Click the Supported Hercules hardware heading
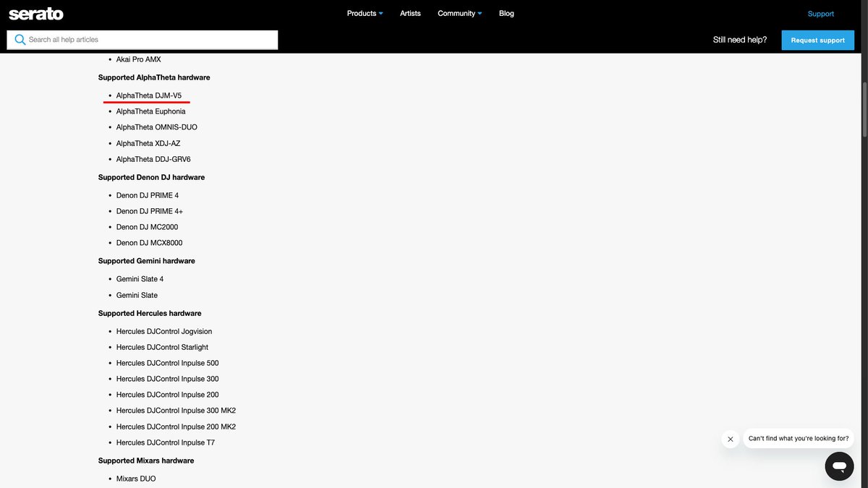This screenshot has height=488, width=868. [150, 313]
